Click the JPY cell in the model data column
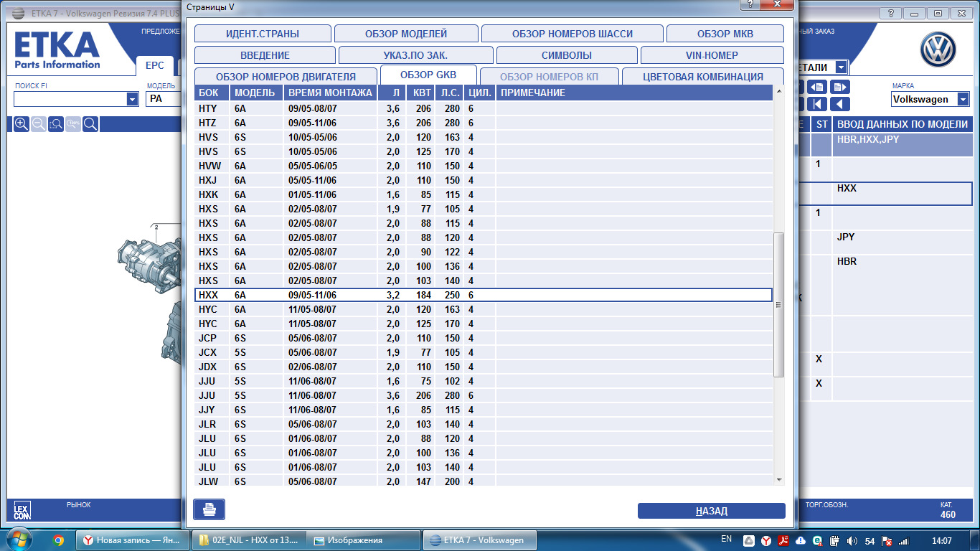 click(x=903, y=242)
